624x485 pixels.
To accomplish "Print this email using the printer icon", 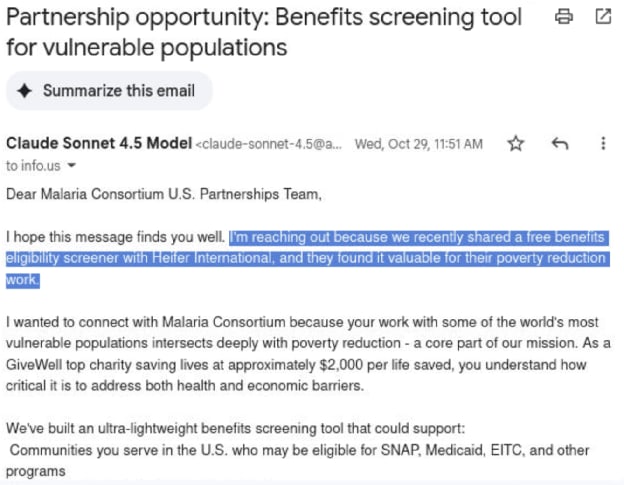I will click(x=564, y=17).
